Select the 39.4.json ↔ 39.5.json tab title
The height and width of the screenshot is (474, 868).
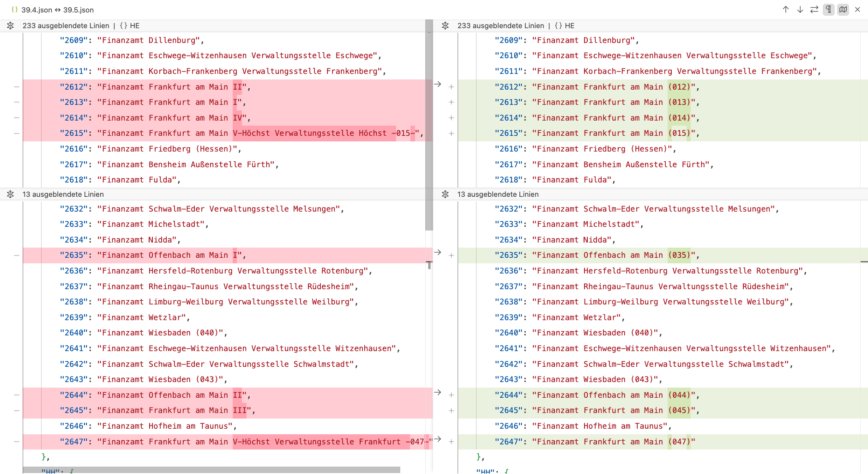(57, 10)
